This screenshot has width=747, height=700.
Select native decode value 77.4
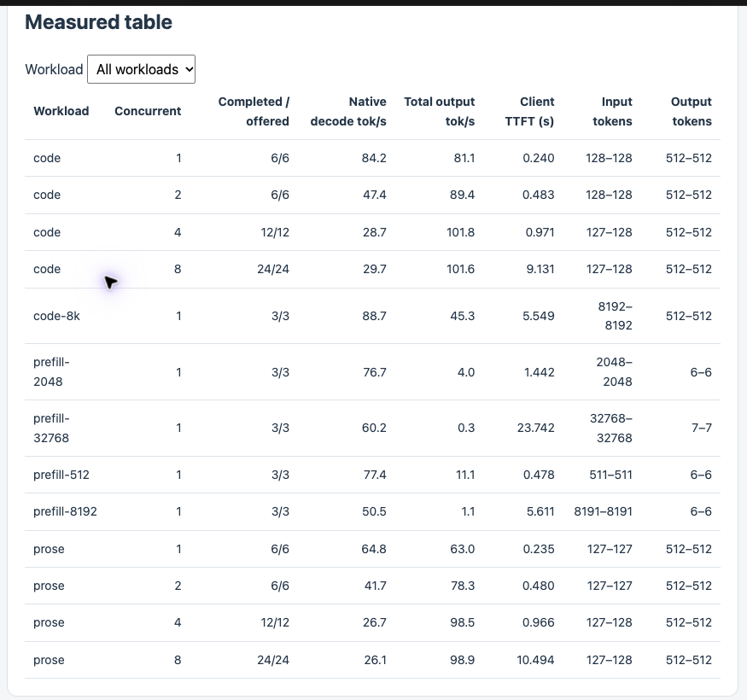(375, 475)
